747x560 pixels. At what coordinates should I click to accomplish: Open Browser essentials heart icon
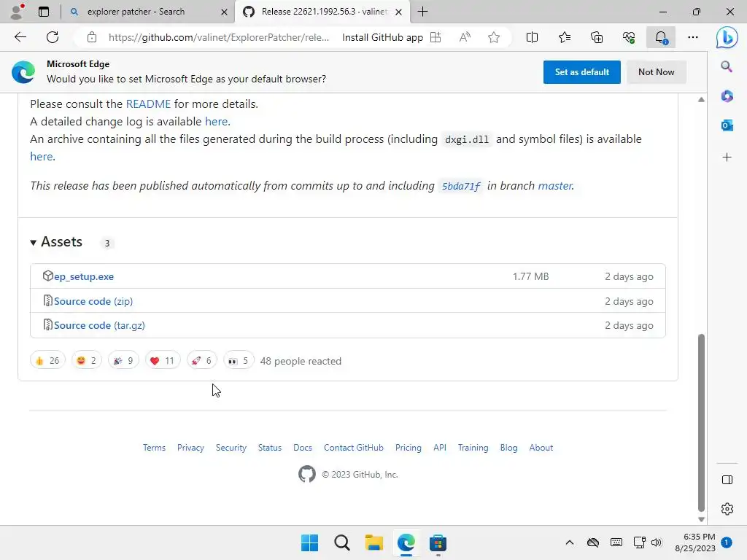tap(629, 37)
